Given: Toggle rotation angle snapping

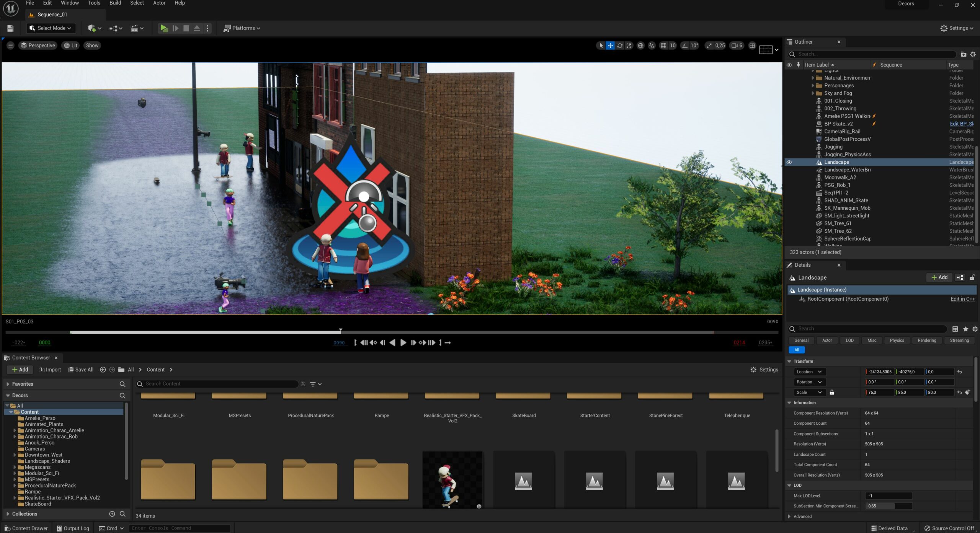Looking at the screenshot, I should [x=685, y=46].
